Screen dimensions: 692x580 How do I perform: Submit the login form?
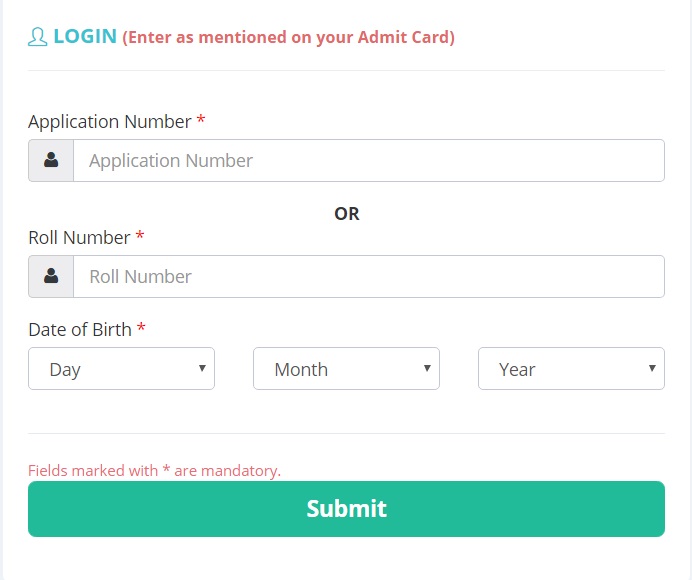[346, 509]
